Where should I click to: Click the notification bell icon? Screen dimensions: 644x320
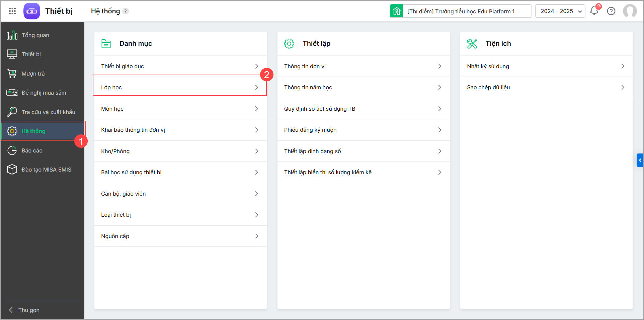(x=594, y=11)
